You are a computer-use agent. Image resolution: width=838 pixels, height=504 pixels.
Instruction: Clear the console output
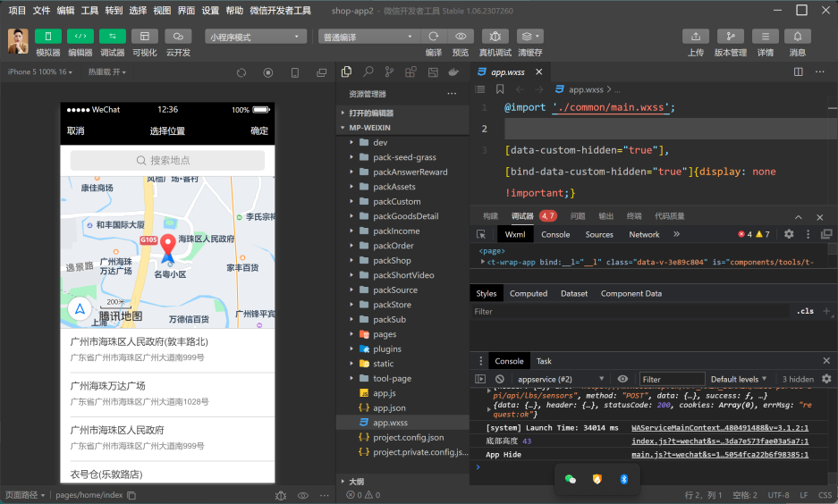pyautogui.click(x=500, y=379)
